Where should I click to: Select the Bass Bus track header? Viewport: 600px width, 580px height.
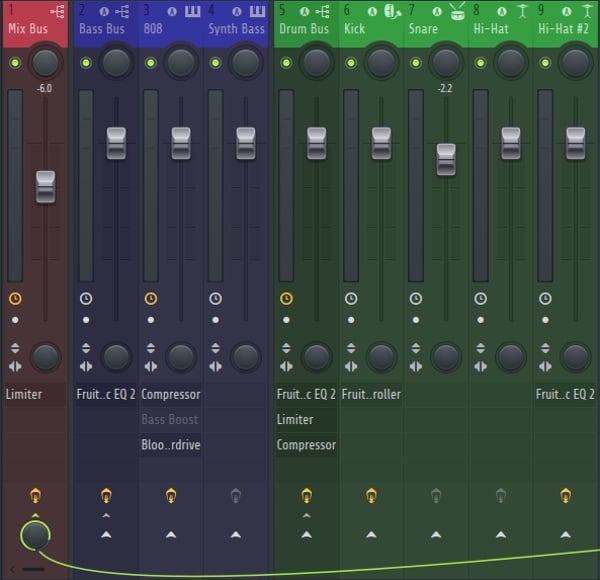click(x=106, y=24)
